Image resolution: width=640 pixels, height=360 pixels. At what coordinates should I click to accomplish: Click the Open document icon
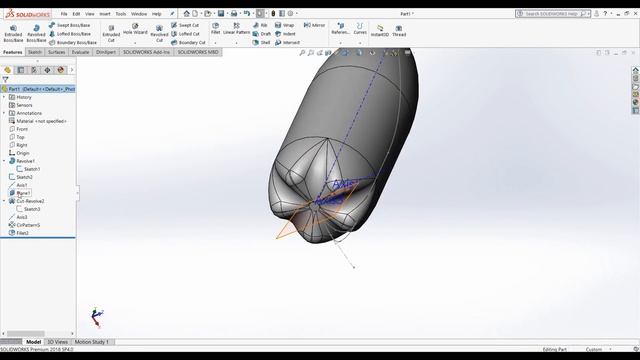click(208, 13)
